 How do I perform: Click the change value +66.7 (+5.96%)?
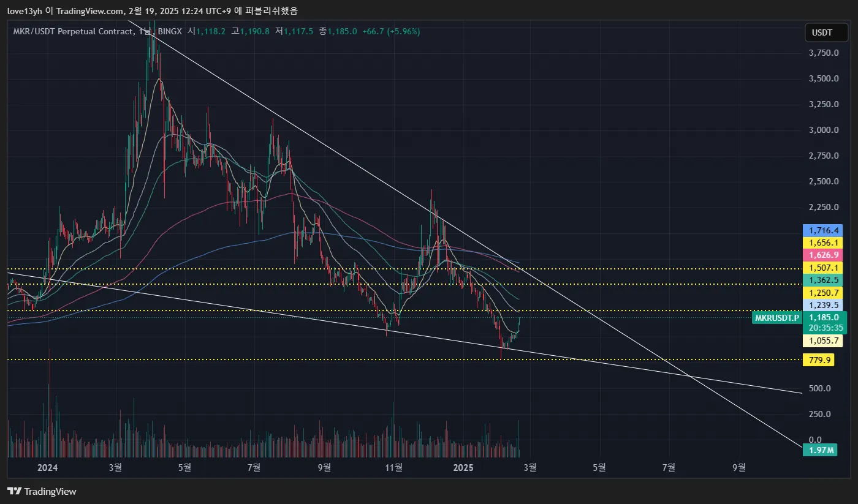(x=392, y=31)
